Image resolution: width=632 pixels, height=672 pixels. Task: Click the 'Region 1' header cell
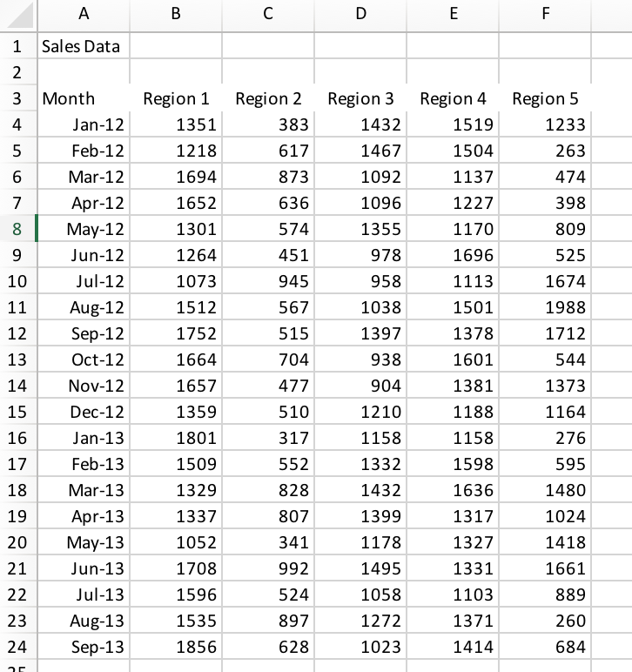coord(176,98)
